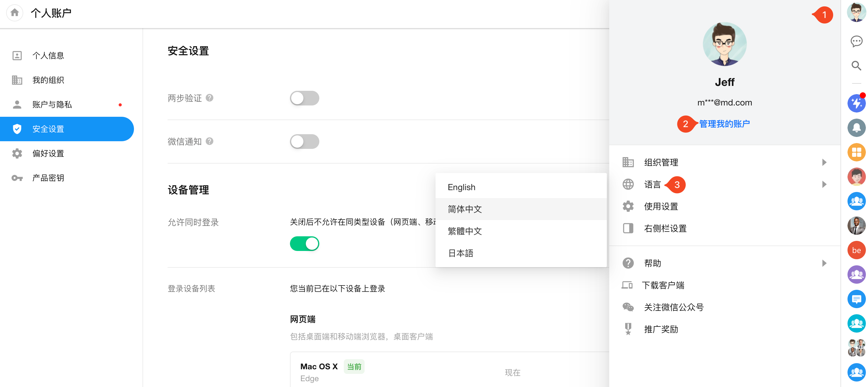Go to 偏好设置 in left sidebar
The width and height of the screenshot is (868, 387).
tap(48, 153)
